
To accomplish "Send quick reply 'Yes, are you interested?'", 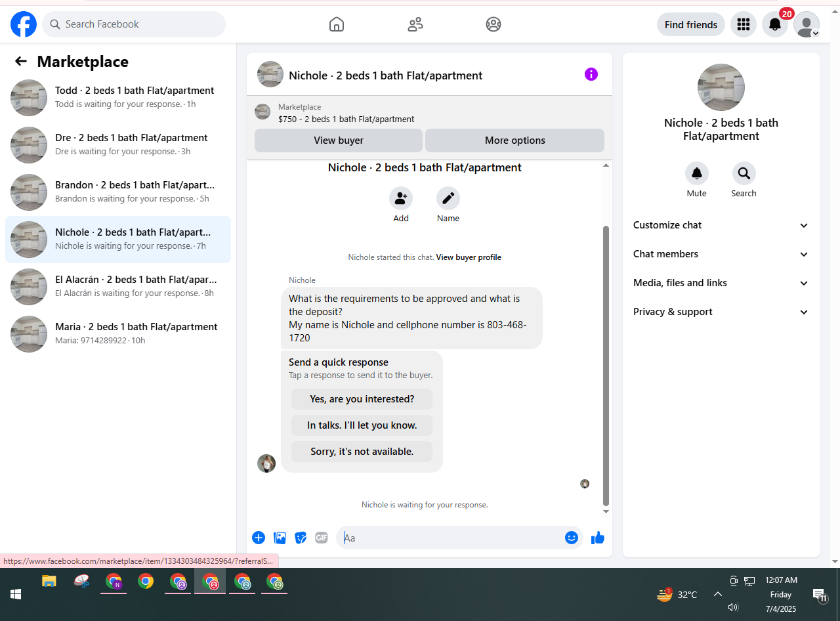I will click(x=362, y=399).
